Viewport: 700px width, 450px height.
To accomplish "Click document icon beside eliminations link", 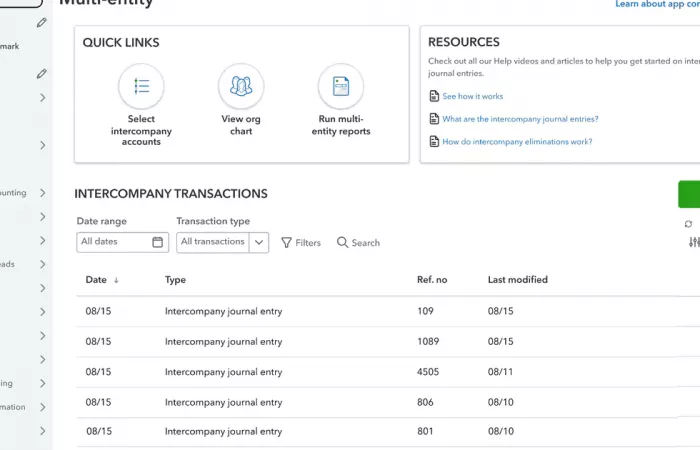I will tap(434, 142).
